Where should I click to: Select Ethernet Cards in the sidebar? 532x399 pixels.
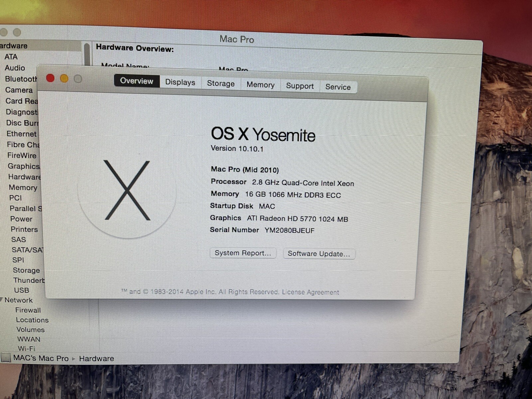(x=22, y=134)
